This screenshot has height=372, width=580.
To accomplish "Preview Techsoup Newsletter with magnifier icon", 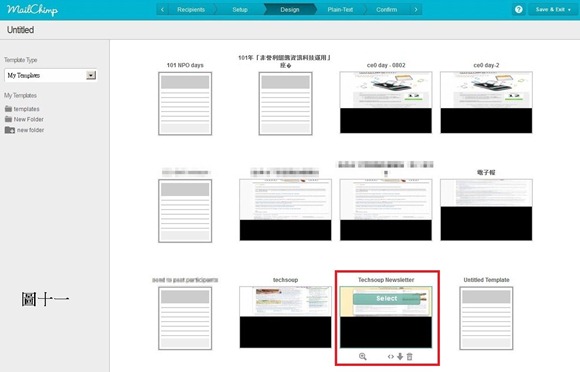I will click(362, 356).
